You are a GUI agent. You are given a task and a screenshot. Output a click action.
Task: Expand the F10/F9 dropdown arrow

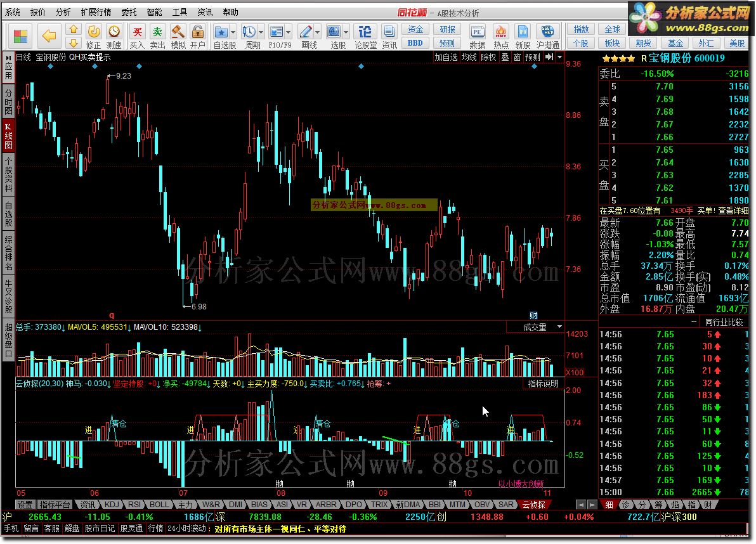pyautogui.click(x=289, y=32)
